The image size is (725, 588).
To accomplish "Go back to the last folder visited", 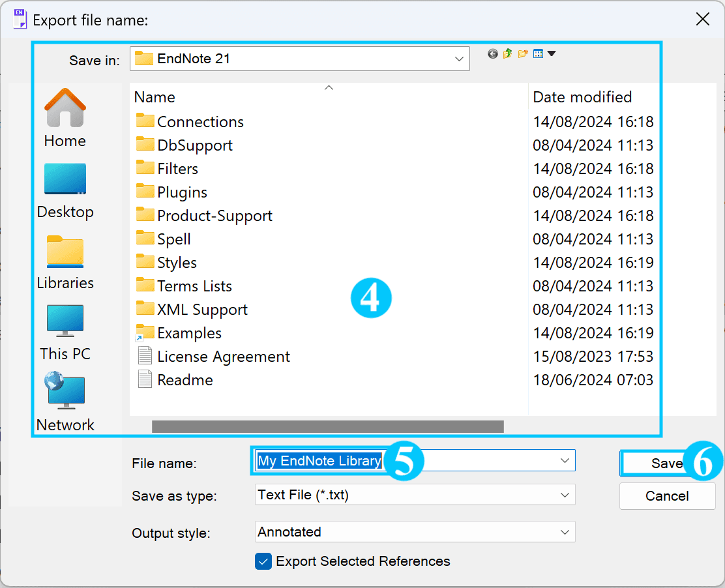I will point(492,54).
